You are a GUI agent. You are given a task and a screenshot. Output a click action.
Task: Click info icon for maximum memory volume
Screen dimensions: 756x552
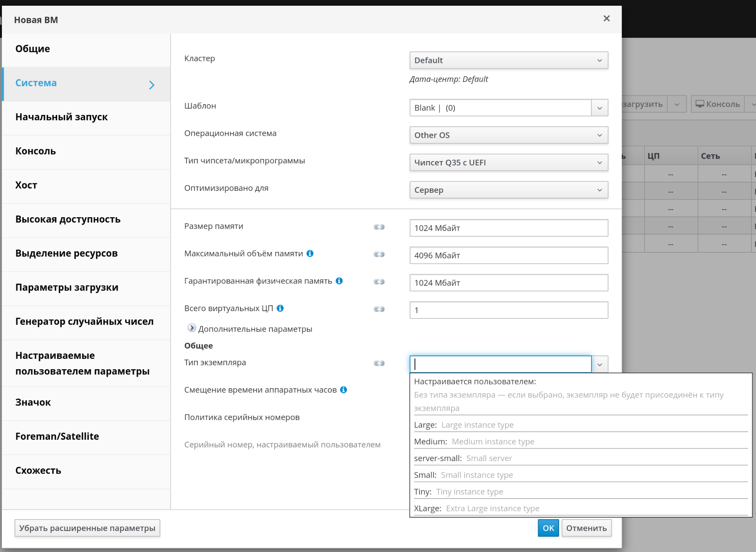(x=310, y=253)
